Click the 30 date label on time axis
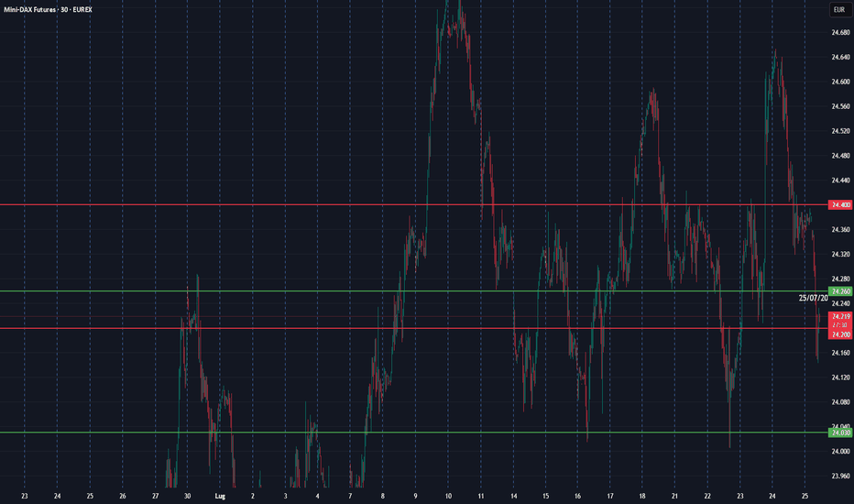854x504 pixels. (187, 497)
